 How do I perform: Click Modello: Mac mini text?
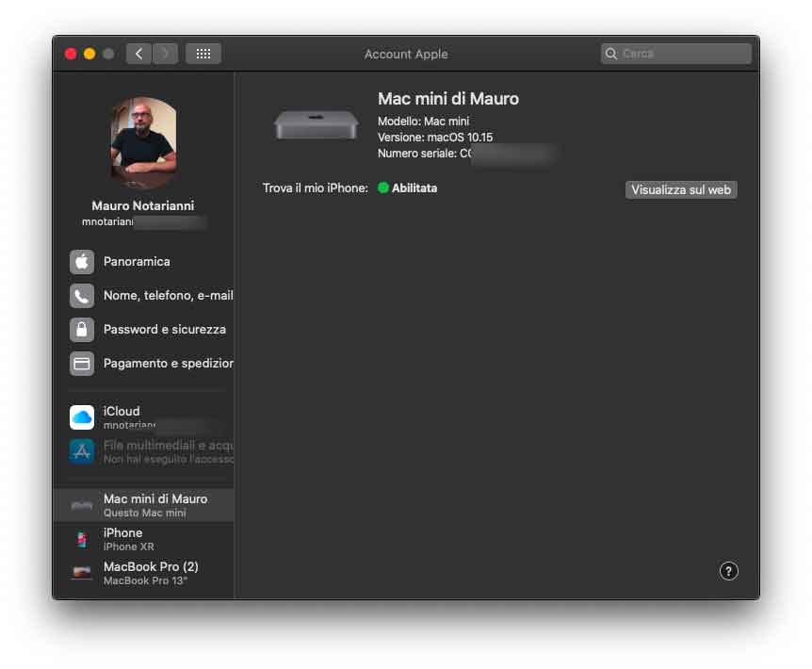[x=423, y=122]
